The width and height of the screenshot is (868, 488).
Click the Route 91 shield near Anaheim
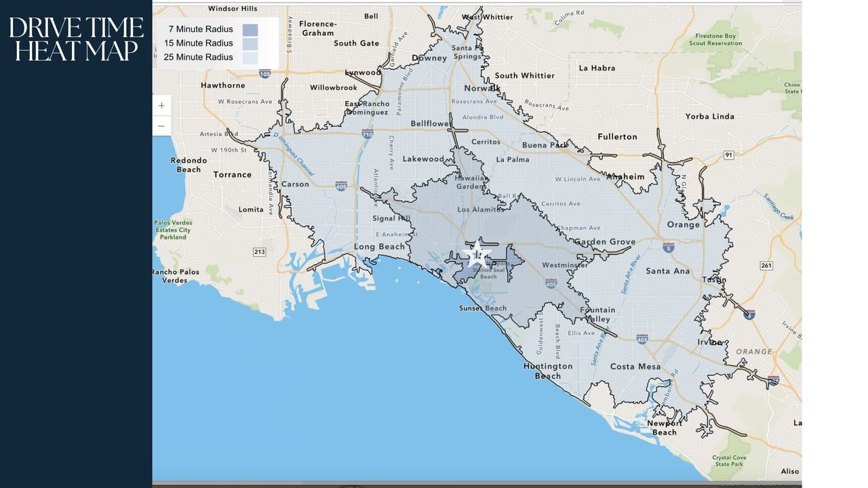tap(728, 155)
